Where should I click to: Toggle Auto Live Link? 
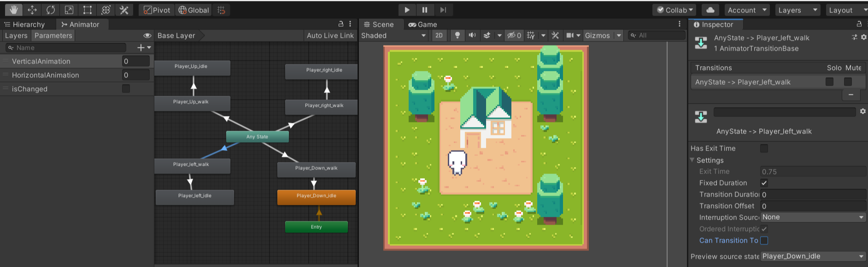(x=330, y=35)
